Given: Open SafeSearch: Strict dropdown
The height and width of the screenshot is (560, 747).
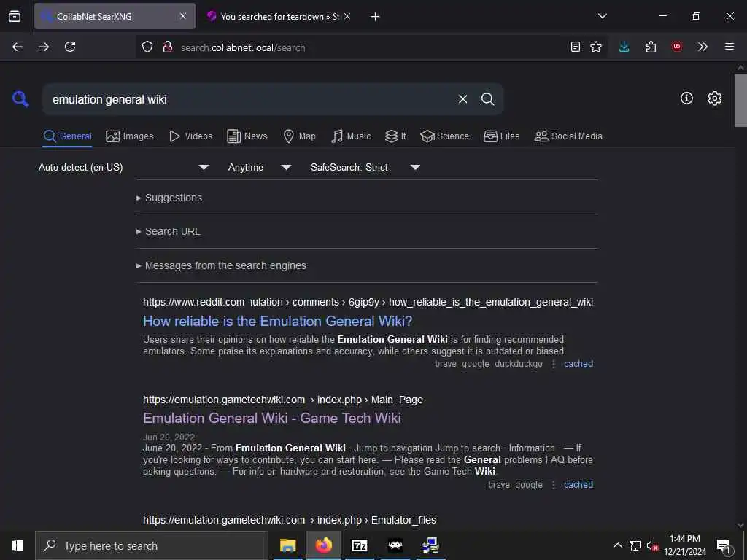Looking at the screenshot, I should 365,167.
